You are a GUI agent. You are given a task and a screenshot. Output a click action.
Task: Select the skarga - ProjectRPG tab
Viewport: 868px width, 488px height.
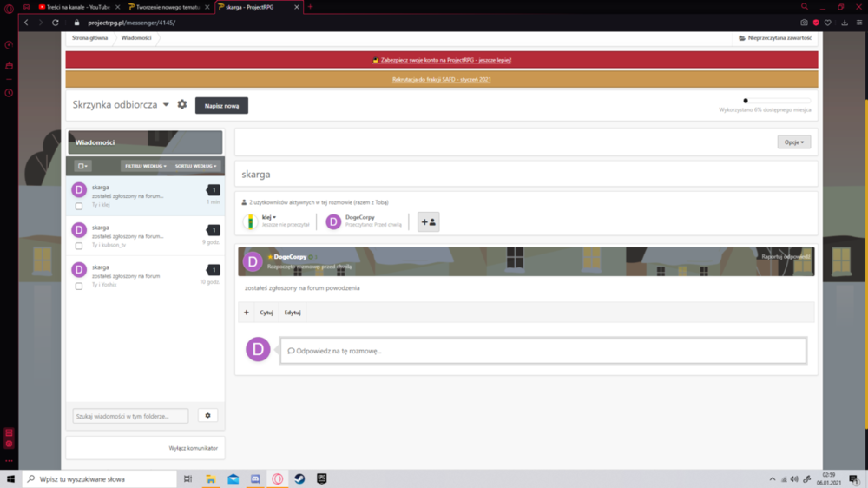[x=258, y=7]
